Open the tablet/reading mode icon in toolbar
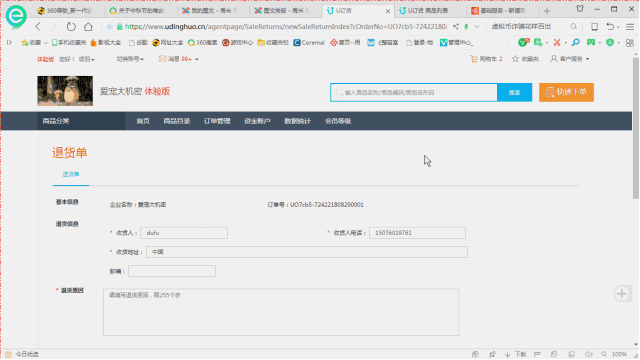The image size is (640, 360). (595, 27)
